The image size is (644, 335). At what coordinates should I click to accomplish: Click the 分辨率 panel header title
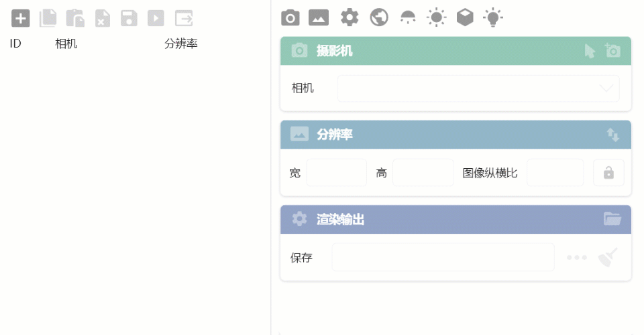tap(334, 135)
